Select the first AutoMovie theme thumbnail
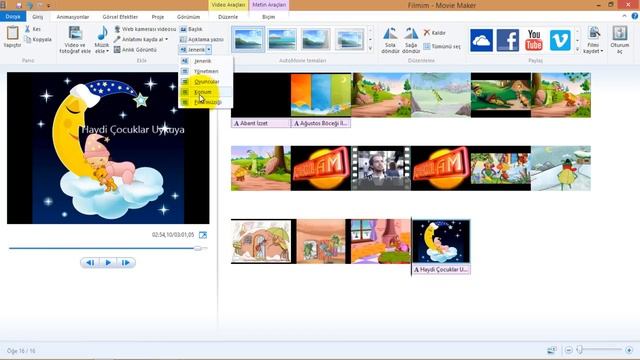 point(248,39)
